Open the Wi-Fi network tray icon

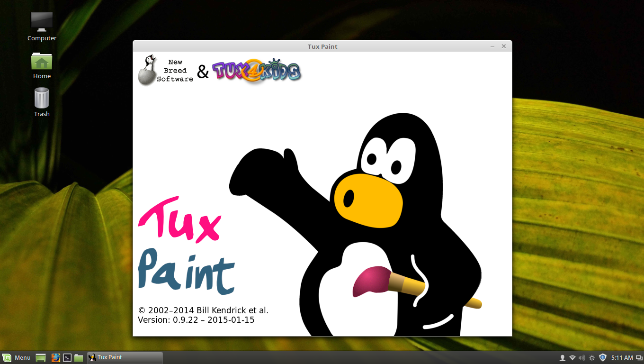coord(572,358)
